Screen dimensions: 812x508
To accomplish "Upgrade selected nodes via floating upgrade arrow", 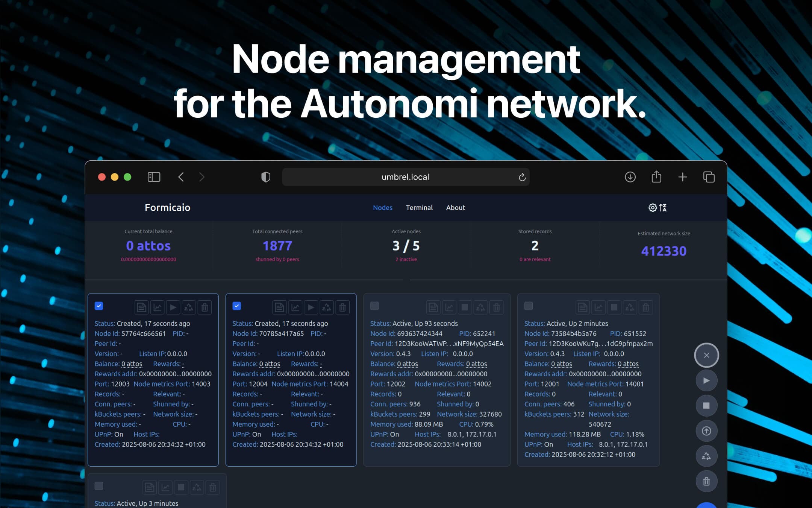I will [x=706, y=431].
